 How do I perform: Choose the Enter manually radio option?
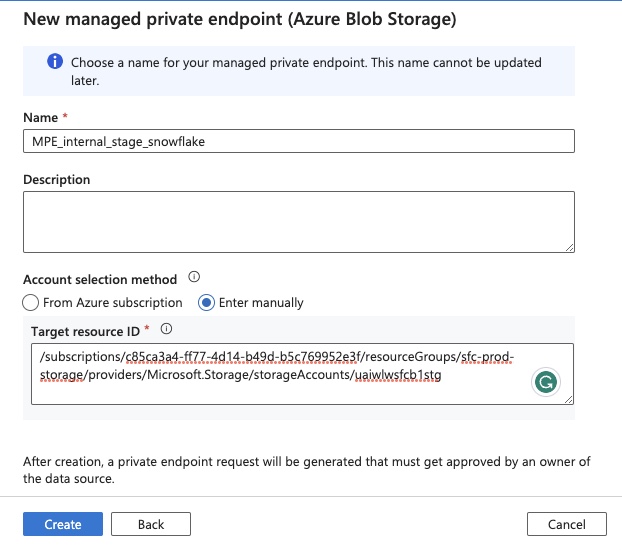pos(207,302)
